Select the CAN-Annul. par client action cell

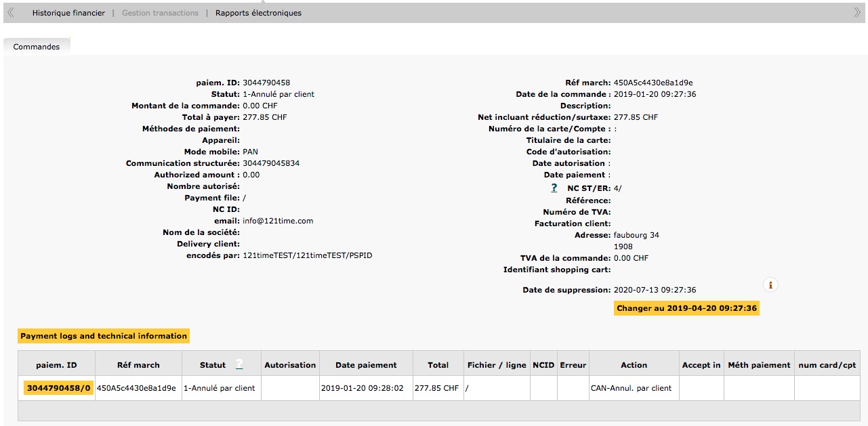[x=631, y=388]
